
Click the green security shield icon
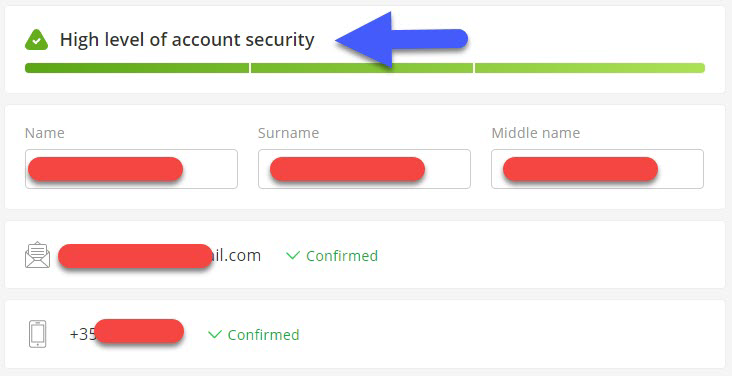(36, 40)
